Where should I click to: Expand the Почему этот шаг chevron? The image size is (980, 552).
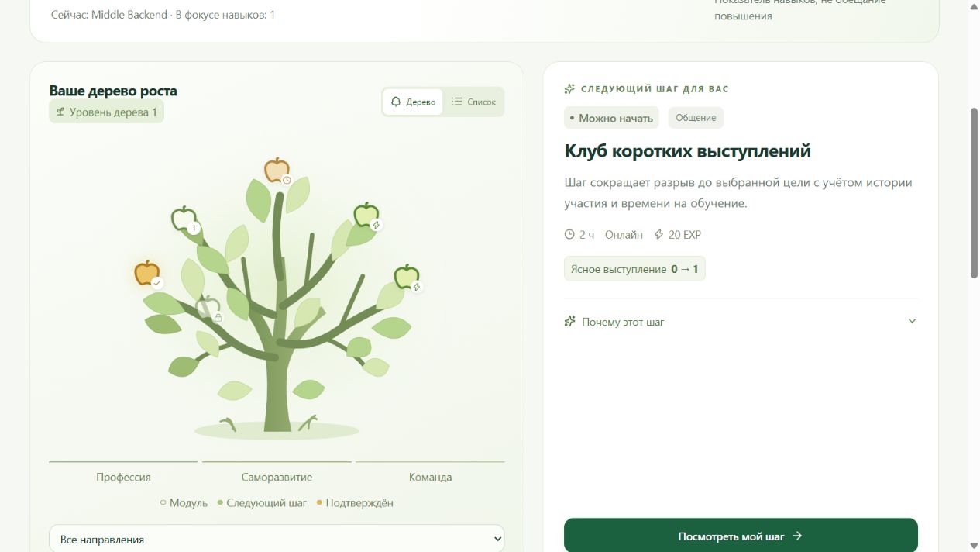pos(912,321)
